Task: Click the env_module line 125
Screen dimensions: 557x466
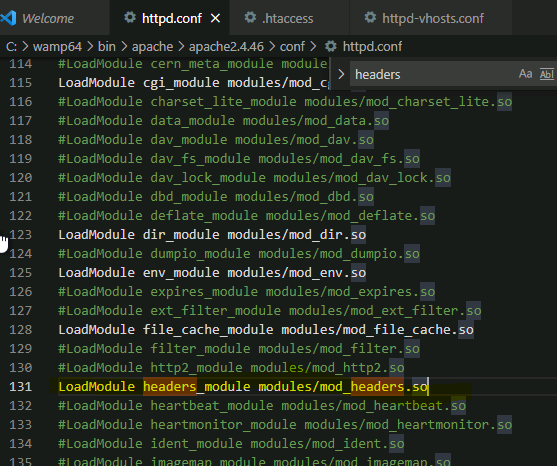Action: tap(212, 273)
